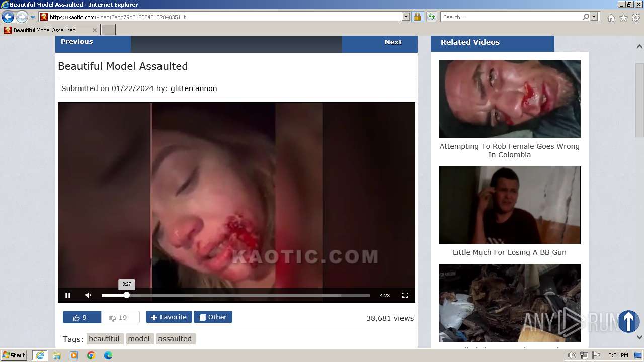Screen dimensions: 644x362
Task: Click the Other button
Action: (213, 317)
